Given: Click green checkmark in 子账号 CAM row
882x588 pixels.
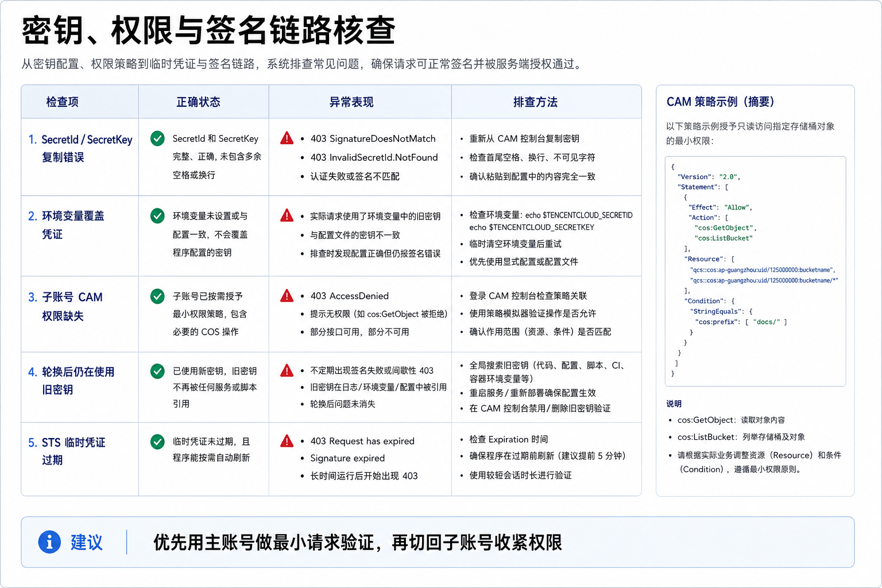Looking at the screenshot, I should pyautogui.click(x=157, y=296).
